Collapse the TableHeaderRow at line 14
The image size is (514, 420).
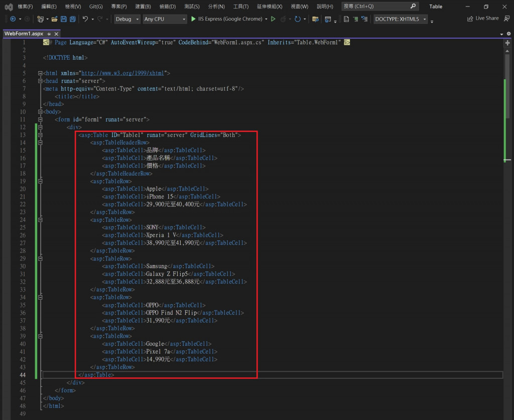click(x=40, y=143)
